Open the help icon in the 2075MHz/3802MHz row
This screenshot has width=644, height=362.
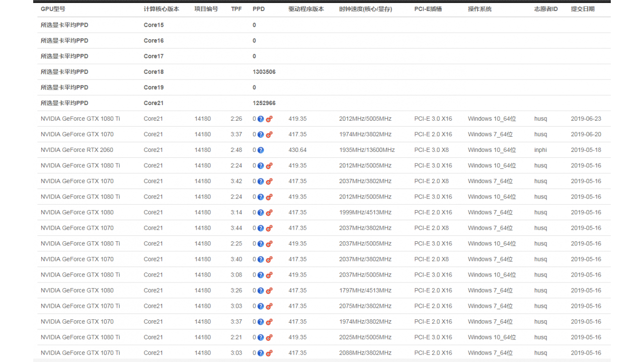pyautogui.click(x=261, y=306)
